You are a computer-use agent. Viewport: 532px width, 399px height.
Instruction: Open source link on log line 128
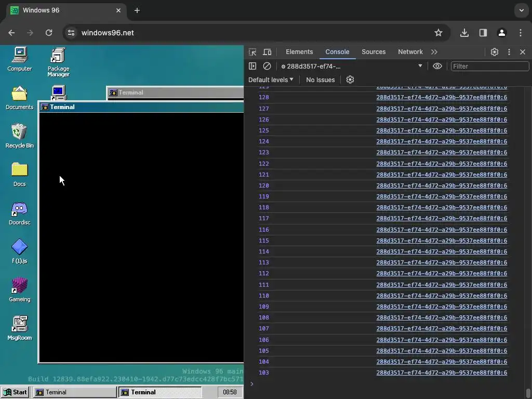442,97
